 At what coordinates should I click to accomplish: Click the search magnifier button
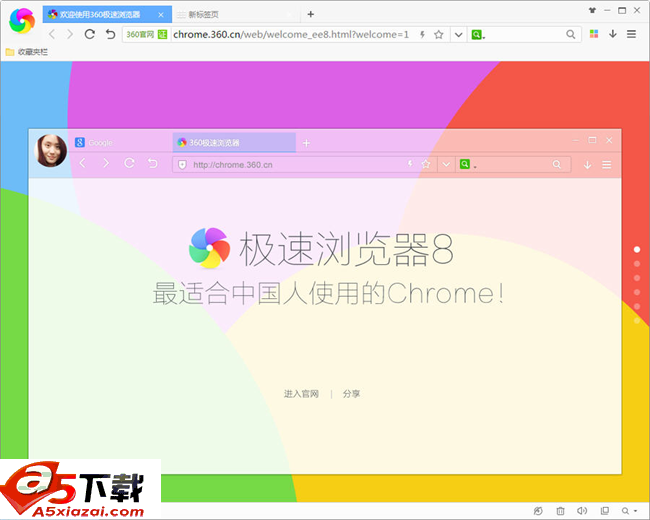click(571, 34)
